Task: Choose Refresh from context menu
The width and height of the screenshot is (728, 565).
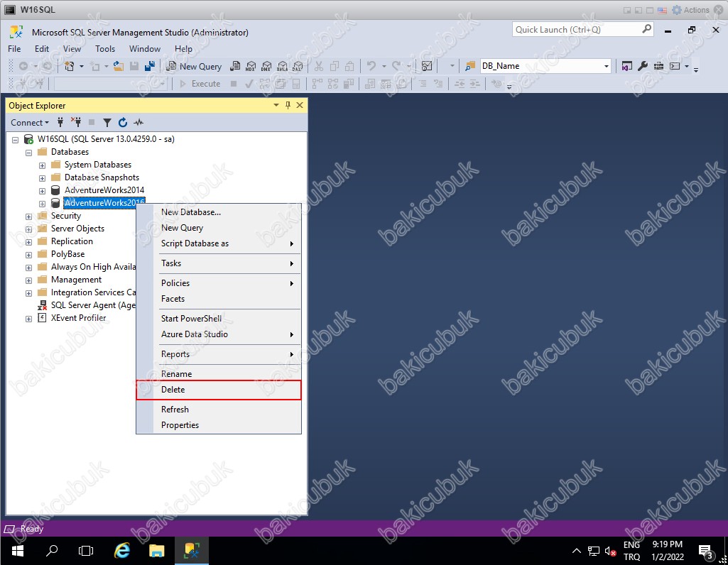Action: (219, 410)
